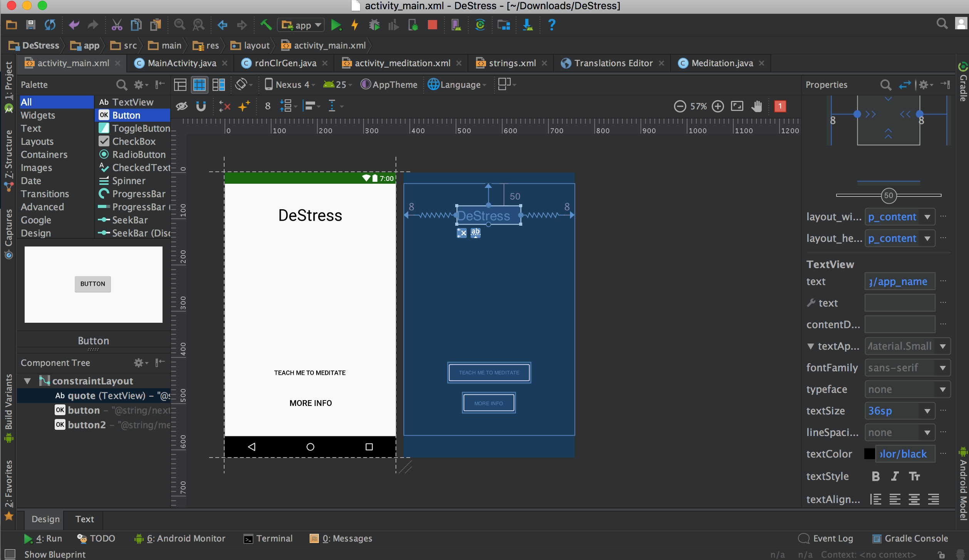This screenshot has width=969, height=560.
Task: Click the black textColor swatch
Action: (x=869, y=454)
